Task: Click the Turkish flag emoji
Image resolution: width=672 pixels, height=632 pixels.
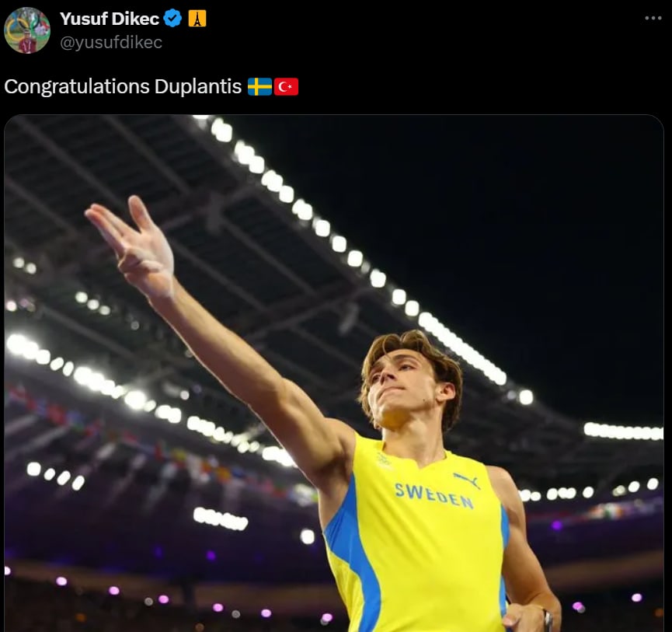Action: click(x=286, y=86)
